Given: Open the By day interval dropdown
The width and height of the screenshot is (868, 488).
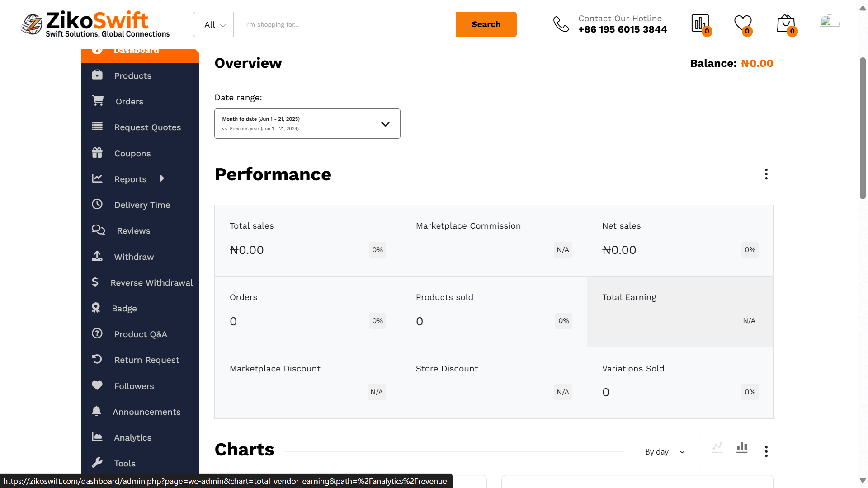Looking at the screenshot, I should (665, 452).
